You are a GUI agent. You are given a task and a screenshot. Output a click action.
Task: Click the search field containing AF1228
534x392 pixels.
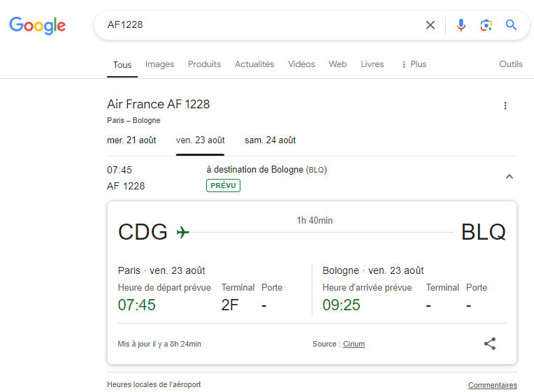click(259, 25)
